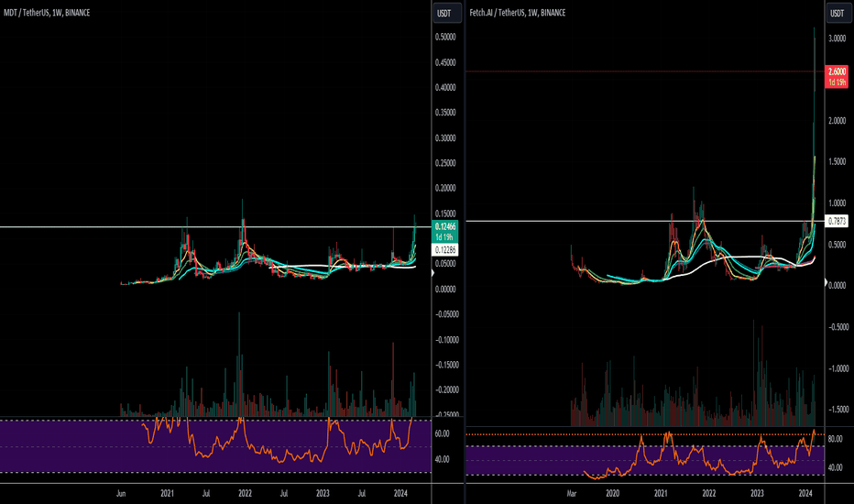
Task: Click the 60.00 RSI level on MDT chart
Action: [443, 433]
